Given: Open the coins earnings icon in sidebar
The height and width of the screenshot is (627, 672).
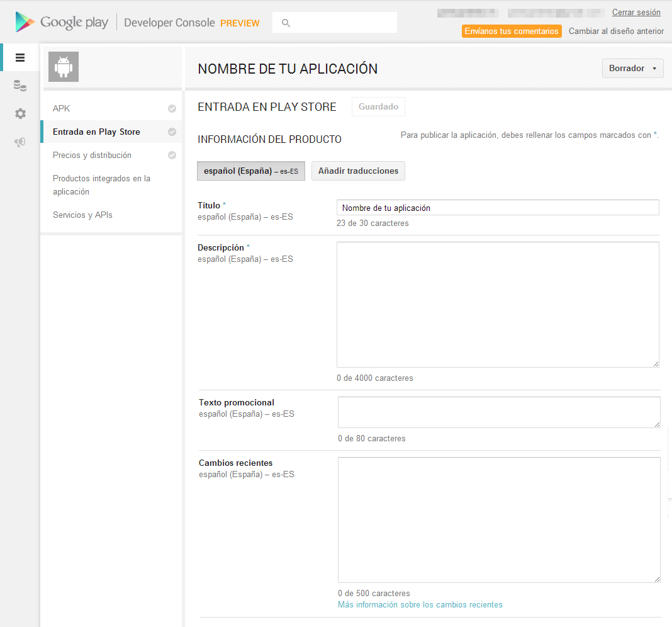Looking at the screenshot, I should point(20,86).
